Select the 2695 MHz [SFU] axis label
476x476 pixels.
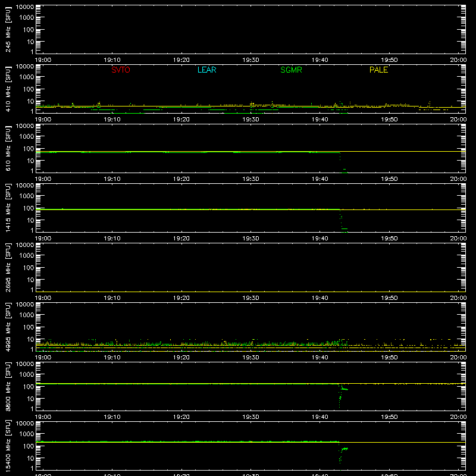tap(8, 267)
